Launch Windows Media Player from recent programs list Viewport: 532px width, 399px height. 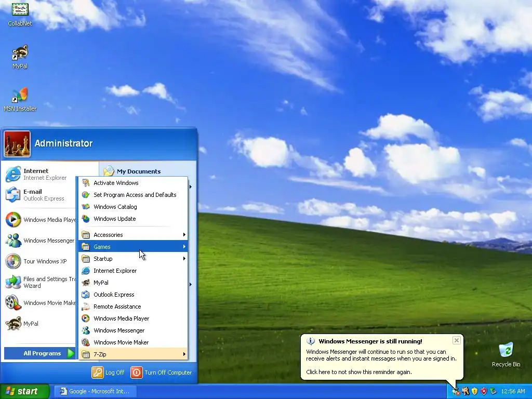(40, 220)
